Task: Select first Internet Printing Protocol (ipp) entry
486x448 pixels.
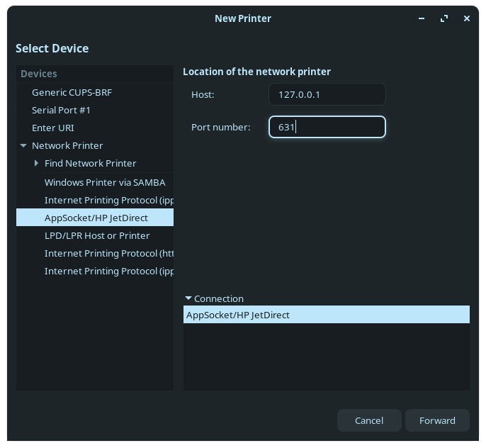Action: point(108,200)
